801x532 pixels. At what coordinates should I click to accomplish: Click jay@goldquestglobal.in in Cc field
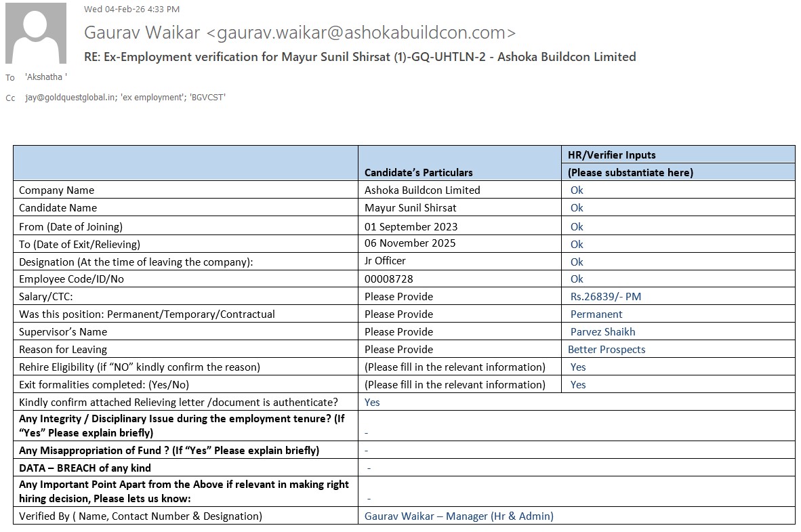pyautogui.click(x=70, y=97)
